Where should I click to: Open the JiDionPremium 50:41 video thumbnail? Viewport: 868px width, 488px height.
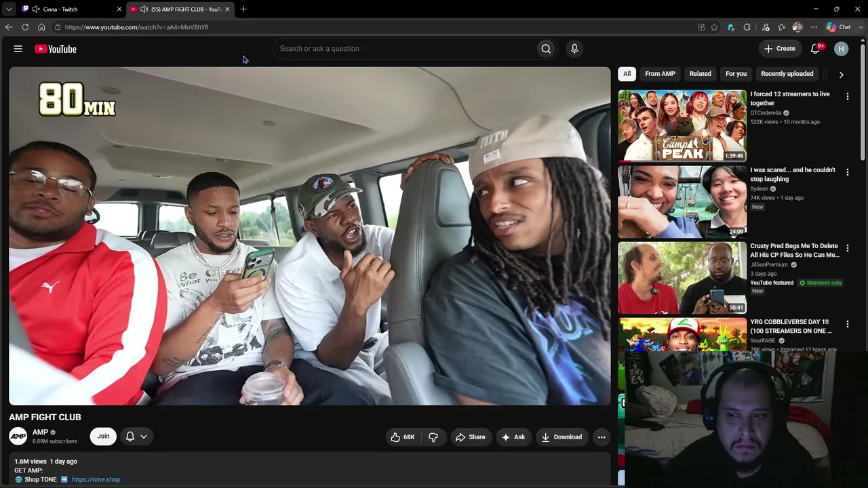click(x=682, y=277)
